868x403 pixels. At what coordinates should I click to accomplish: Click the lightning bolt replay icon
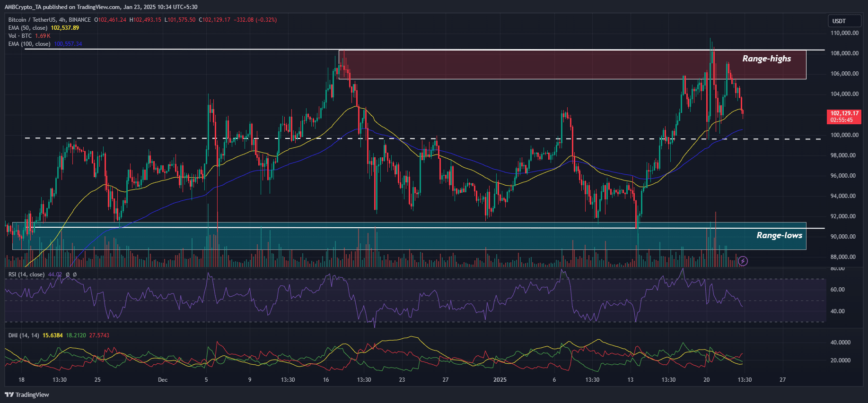click(x=743, y=261)
